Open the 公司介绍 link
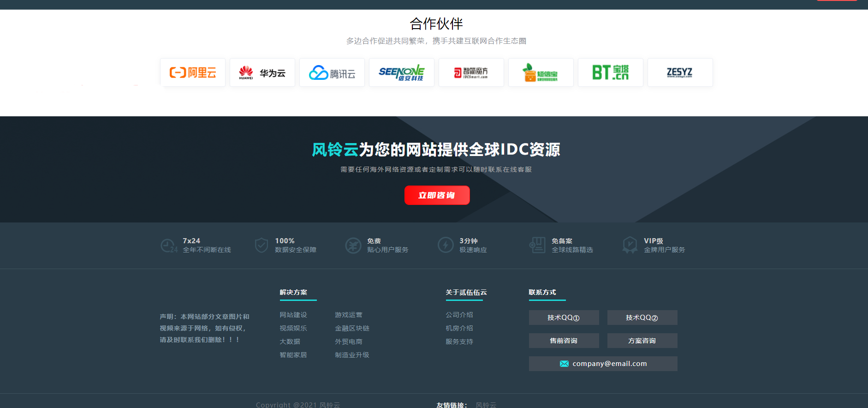Viewport: 868px width, 408px height. click(x=459, y=315)
